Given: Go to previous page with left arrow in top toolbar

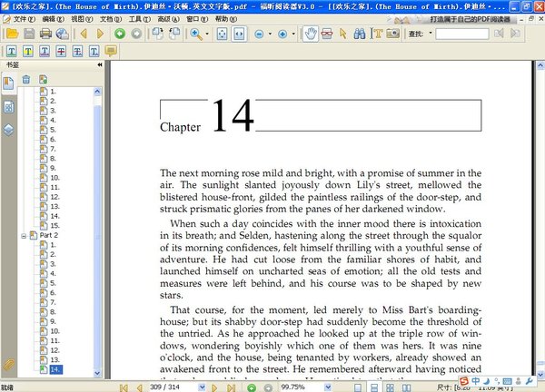Looking at the screenshot, I should pos(84,34).
